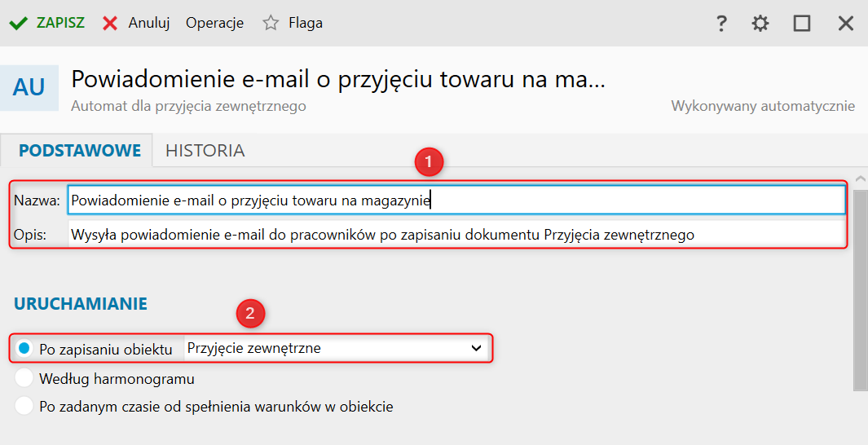Select the 'Po zapisaniu obiektu' radio button
This screenshot has width=868, height=445.
(x=24, y=349)
